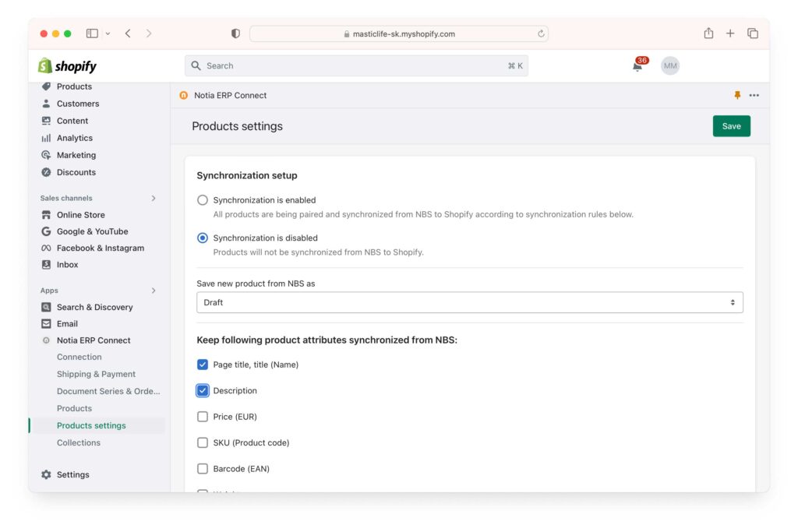Open Products under Notia ERP Connect

tap(74, 408)
